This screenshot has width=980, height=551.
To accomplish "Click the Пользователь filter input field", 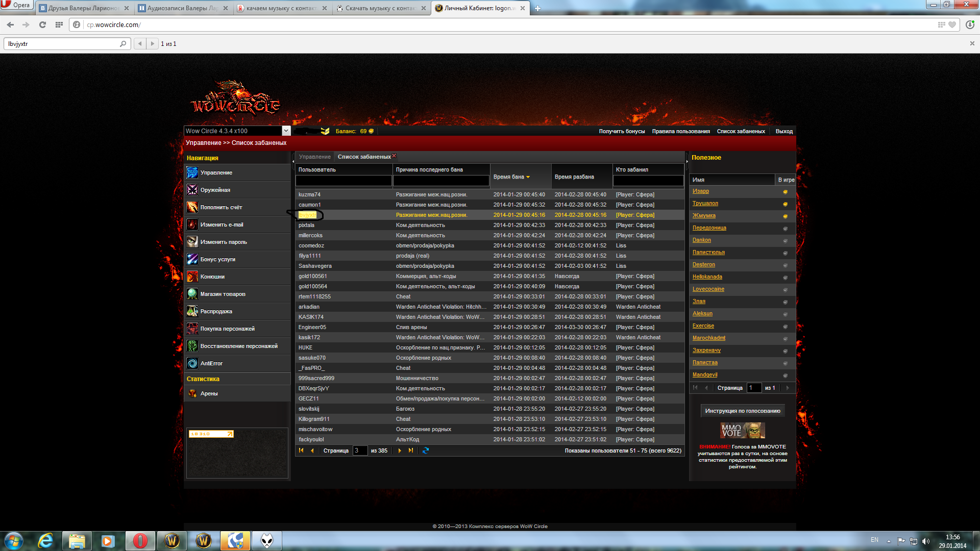I will point(344,181).
